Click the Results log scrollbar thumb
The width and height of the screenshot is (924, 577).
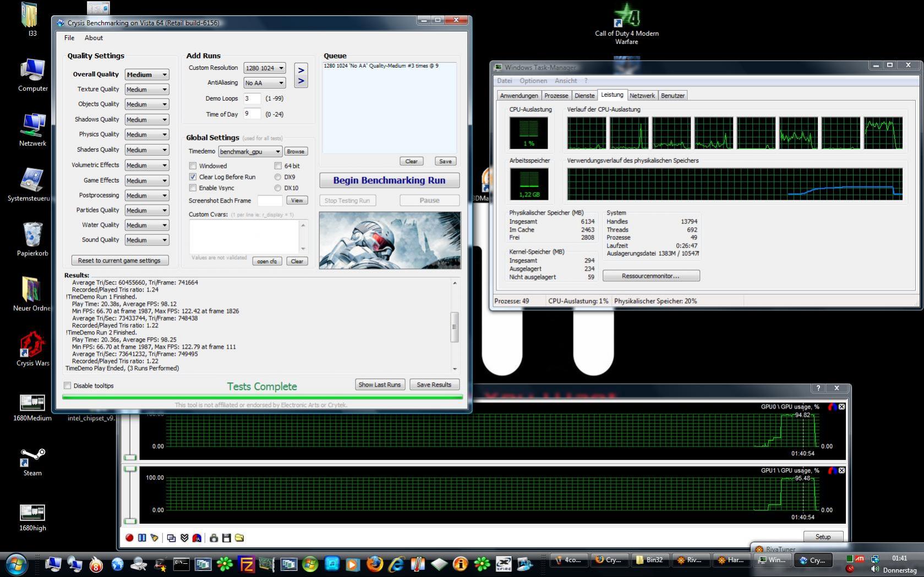point(455,327)
